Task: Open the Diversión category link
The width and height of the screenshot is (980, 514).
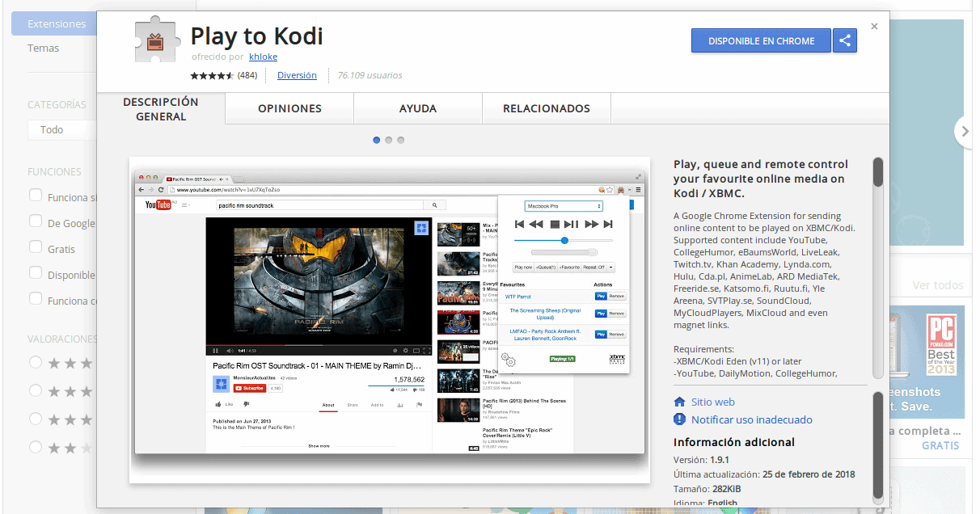Action: point(297,75)
